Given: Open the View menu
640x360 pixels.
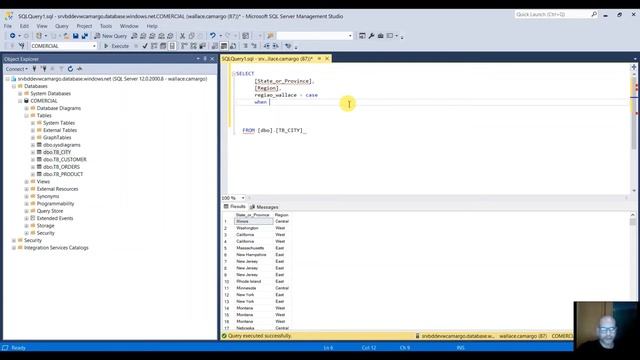Looking at the screenshot, I should [x=42, y=26].
